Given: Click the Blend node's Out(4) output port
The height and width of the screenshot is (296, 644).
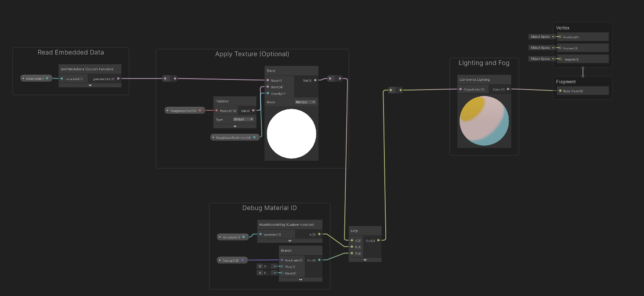Looking at the screenshot, I should tap(315, 80).
